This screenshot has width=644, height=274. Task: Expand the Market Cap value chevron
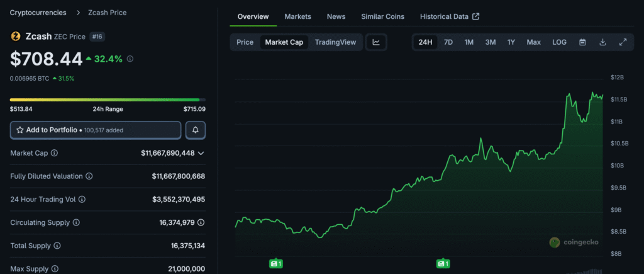pos(201,153)
